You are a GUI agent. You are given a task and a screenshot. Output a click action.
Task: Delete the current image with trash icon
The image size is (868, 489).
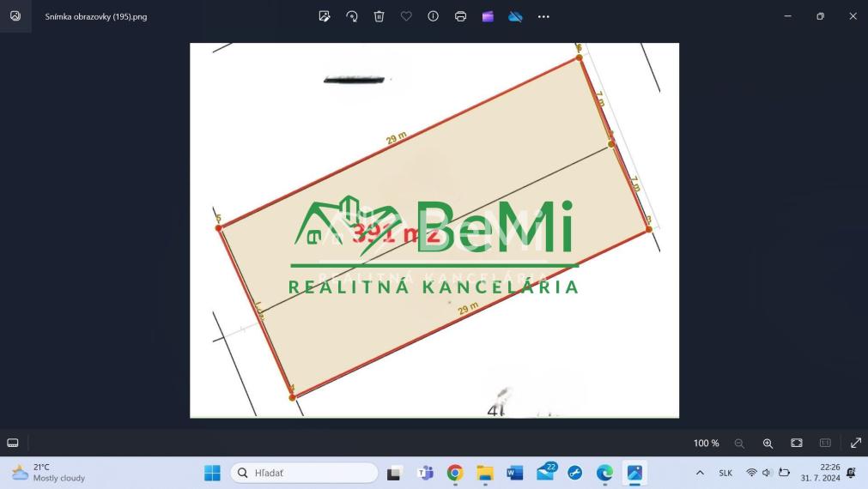click(x=379, y=16)
